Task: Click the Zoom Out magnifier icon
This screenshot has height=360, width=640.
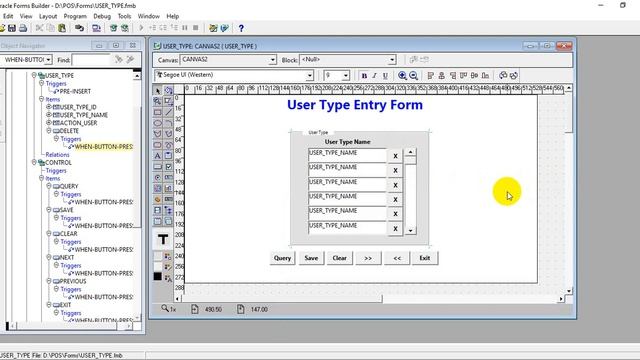Action: [413, 76]
